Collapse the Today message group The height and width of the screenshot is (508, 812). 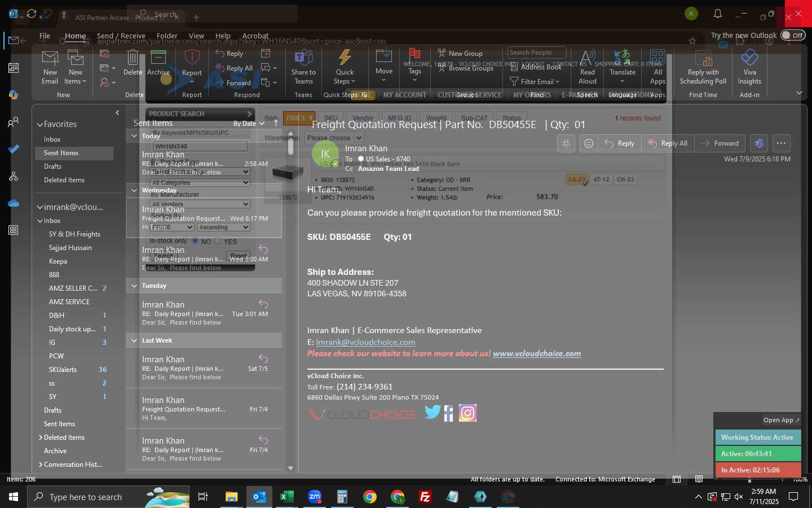134,136
